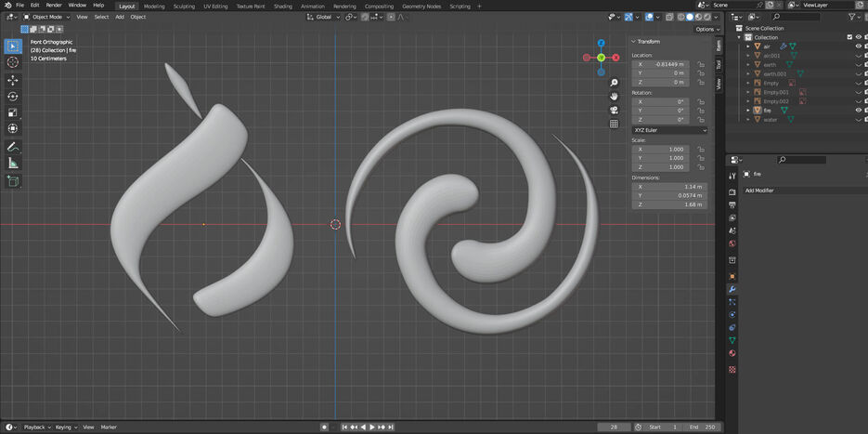Activate the Scale tool
The width and height of the screenshot is (868, 434).
click(x=13, y=112)
